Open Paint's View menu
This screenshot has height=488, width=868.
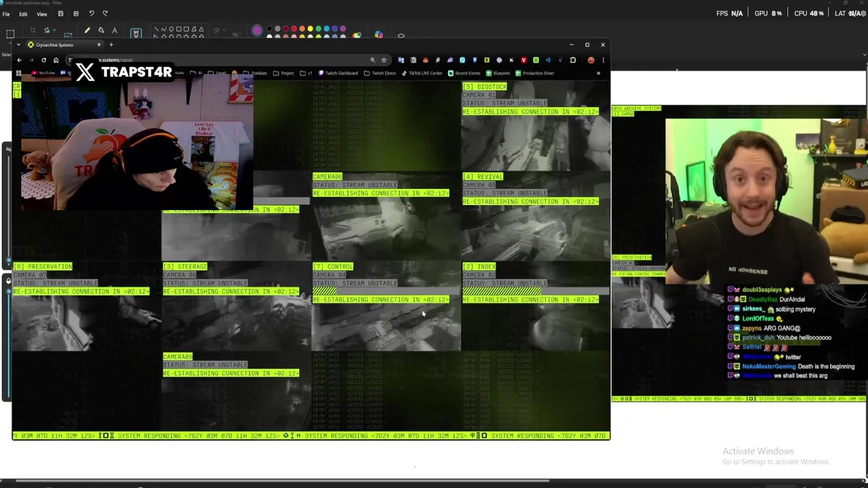coord(41,14)
